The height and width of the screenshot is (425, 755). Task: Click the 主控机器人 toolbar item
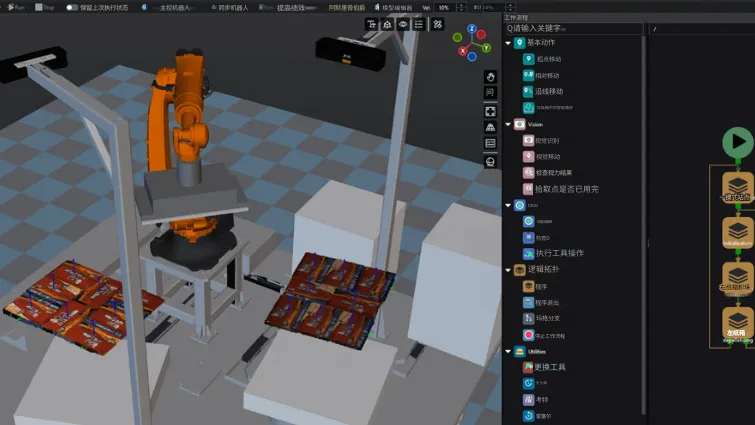(168, 8)
